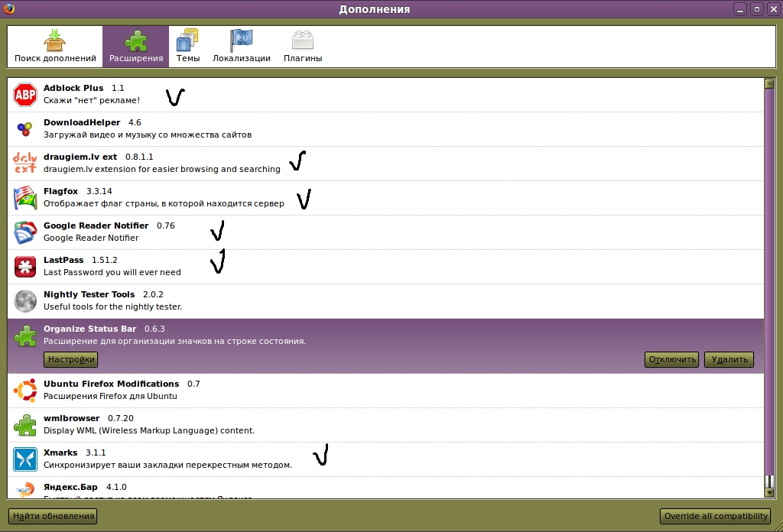Click the Firefox logo in title bar
Viewport: 783px width, 532px height.
pos(9,8)
